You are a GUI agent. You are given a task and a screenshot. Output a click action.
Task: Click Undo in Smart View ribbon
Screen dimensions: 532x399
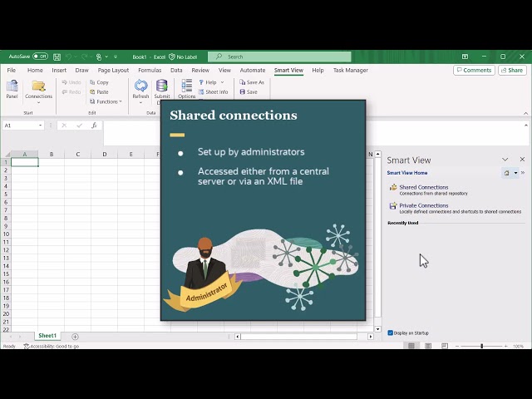pyautogui.click(x=71, y=82)
